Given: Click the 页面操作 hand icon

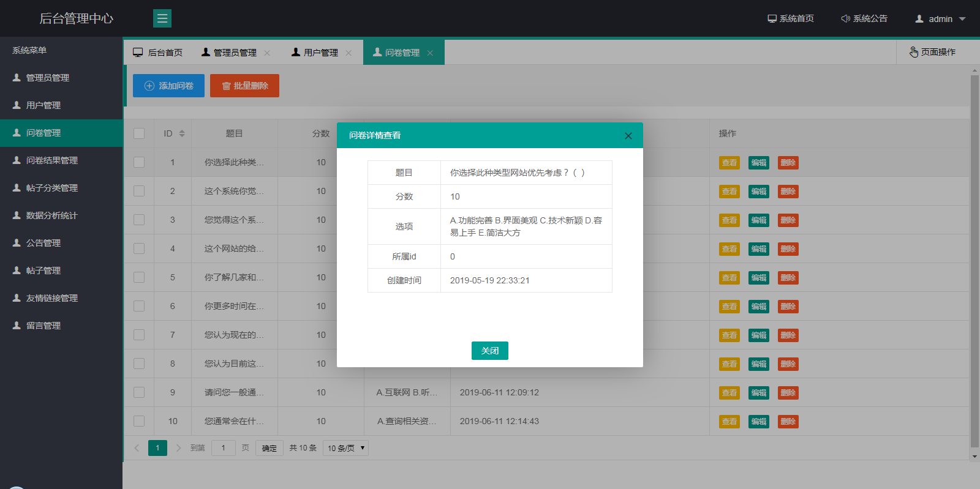Looking at the screenshot, I should click(913, 52).
